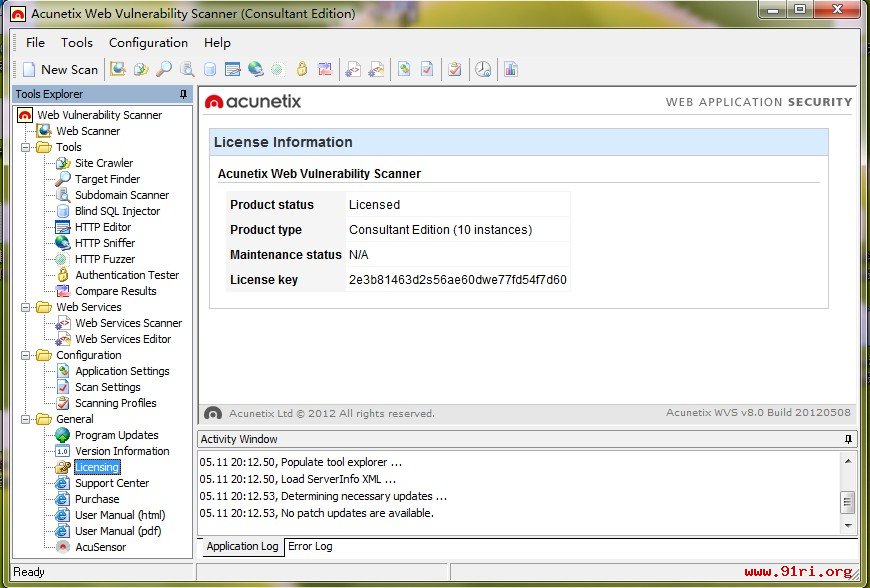The height and width of the screenshot is (588, 870).
Task: Click the Activity Window scrollbar thumb
Action: pos(848,503)
